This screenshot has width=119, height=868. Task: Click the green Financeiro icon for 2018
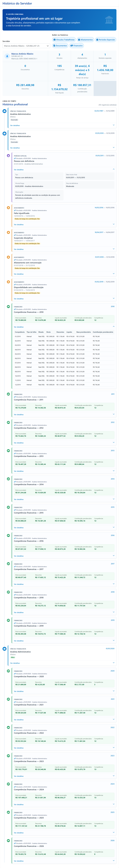coord(8,592)
